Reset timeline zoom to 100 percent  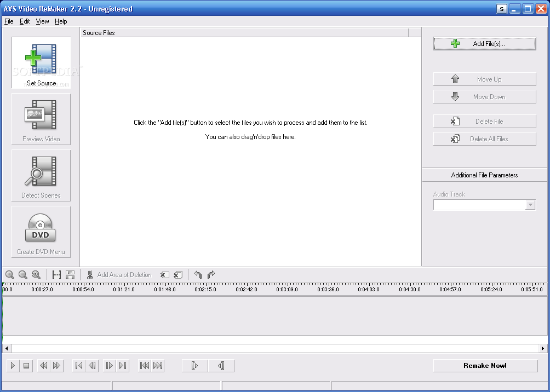pyautogui.click(x=36, y=274)
